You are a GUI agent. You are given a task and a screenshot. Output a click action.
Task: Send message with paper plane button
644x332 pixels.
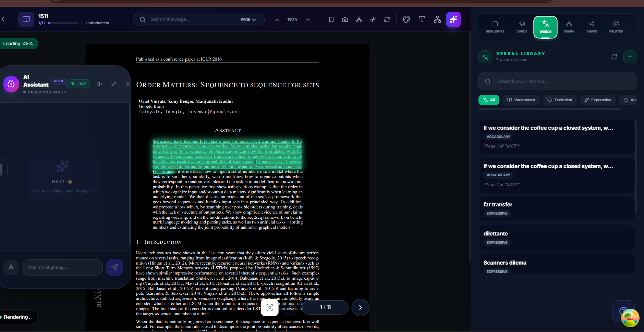(114, 267)
